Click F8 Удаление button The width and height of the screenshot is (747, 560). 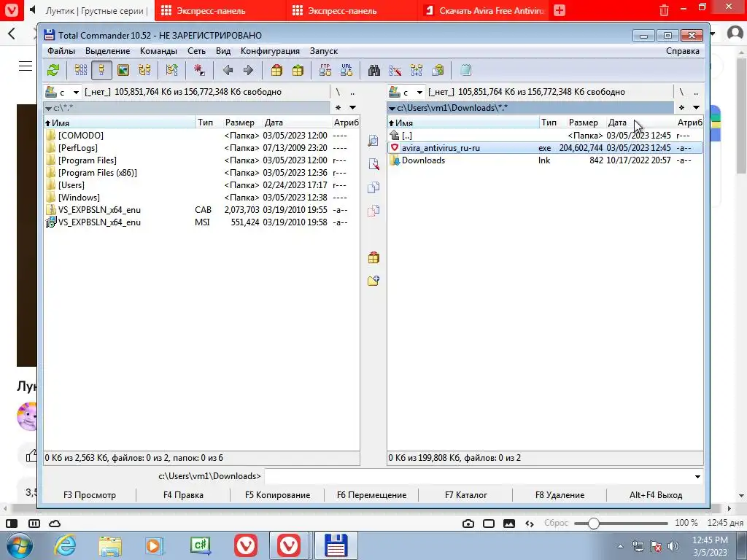point(560,495)
